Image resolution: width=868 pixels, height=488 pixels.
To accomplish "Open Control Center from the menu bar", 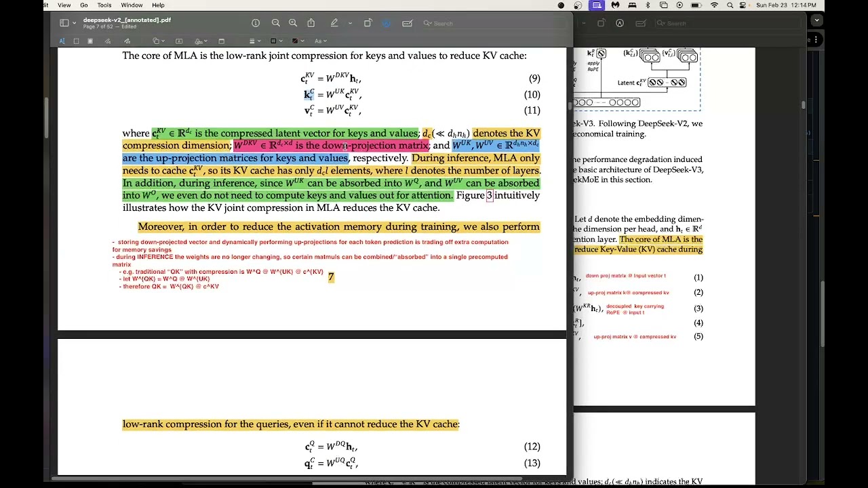I will coord(743,5).
